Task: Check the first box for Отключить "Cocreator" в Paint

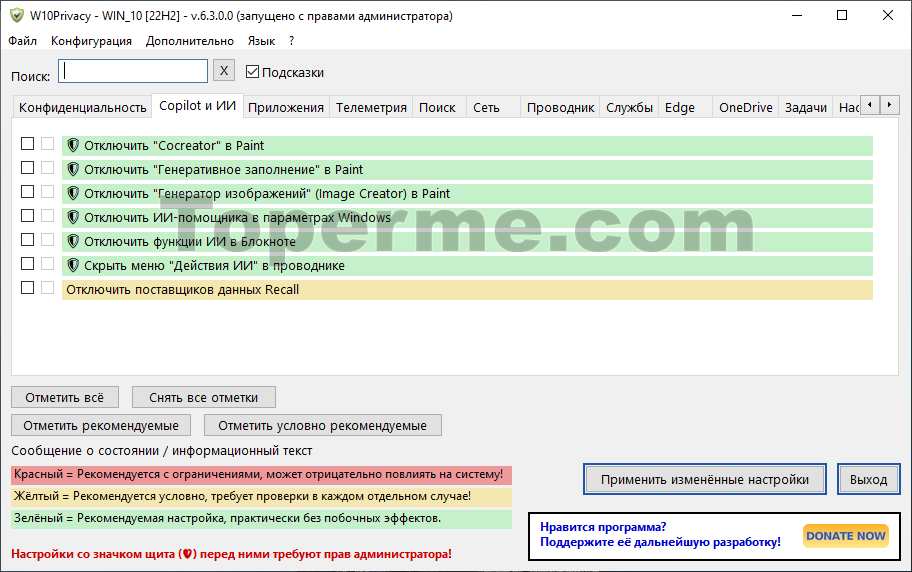Action: click(x=27, y=143)
